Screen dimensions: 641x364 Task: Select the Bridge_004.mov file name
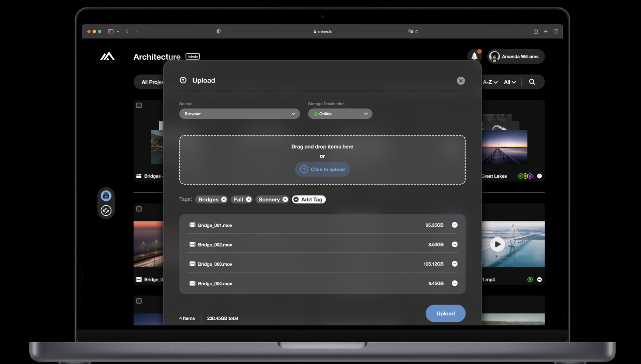point(215,284)
